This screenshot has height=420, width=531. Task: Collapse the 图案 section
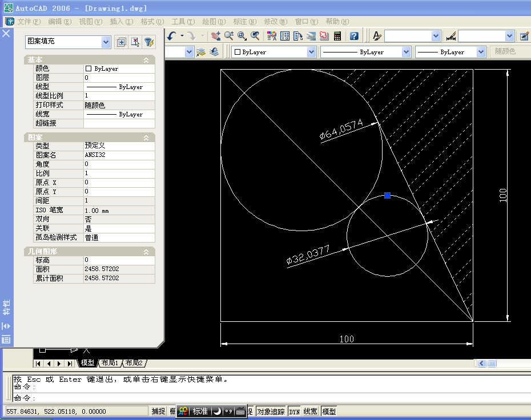[x=146, y=138]
